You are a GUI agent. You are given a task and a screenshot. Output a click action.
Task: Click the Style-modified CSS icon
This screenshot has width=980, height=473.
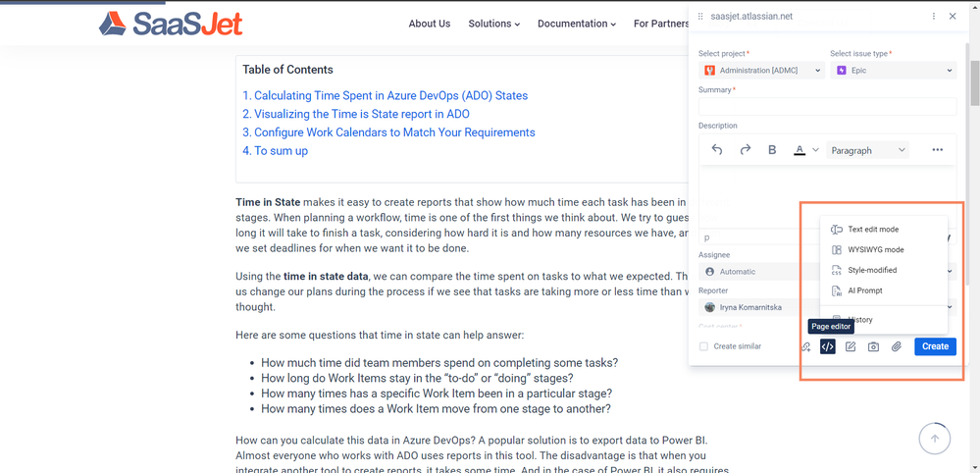[836, 271]
